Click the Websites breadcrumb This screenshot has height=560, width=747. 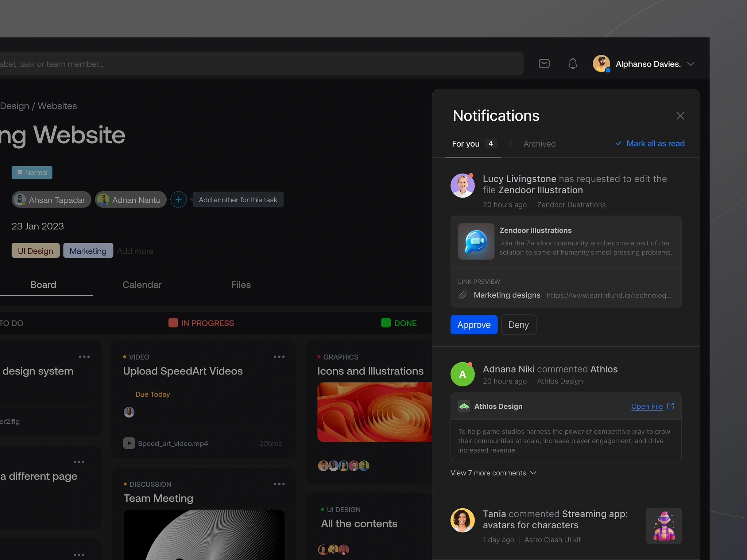coord(57,106)
